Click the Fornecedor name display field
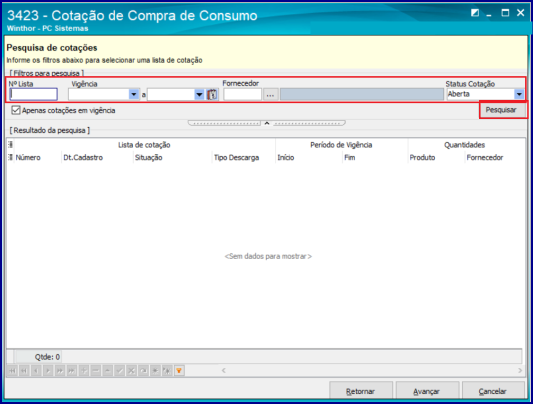Image resolution: width=533 pixels, height=404 pixels. (362, 94)
